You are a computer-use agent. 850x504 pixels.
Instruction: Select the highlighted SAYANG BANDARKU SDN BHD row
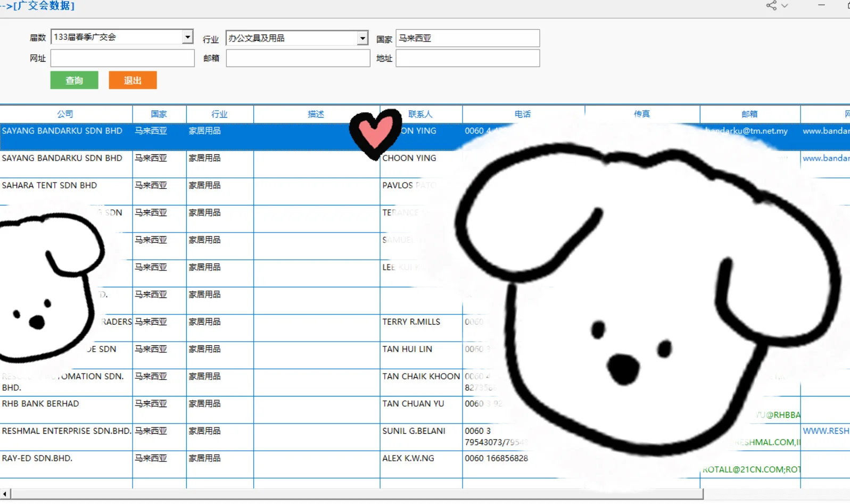click(425, 137)
